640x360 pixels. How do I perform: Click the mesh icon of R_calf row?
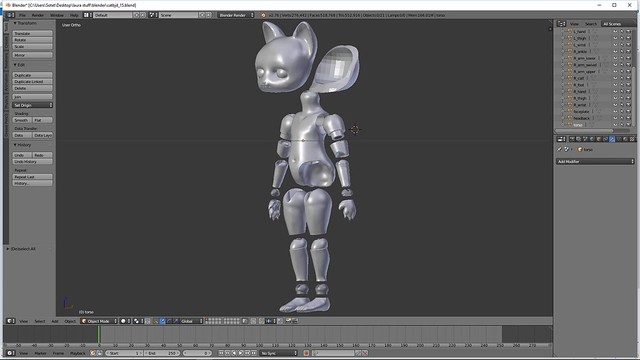pos(570,78)
